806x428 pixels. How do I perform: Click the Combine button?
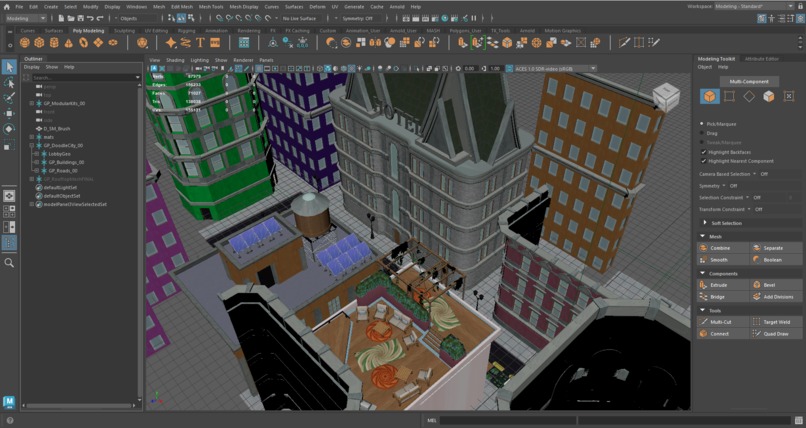pos(723,248)
